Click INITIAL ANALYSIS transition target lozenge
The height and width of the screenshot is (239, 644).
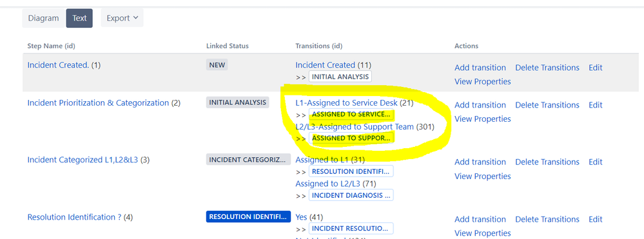340,77
